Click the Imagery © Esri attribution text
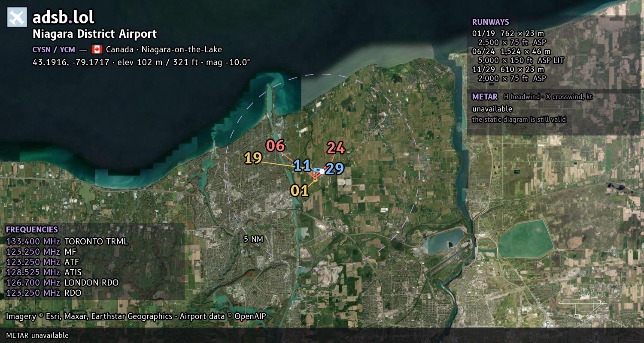644x343 pixels. (x=136, y=316)
